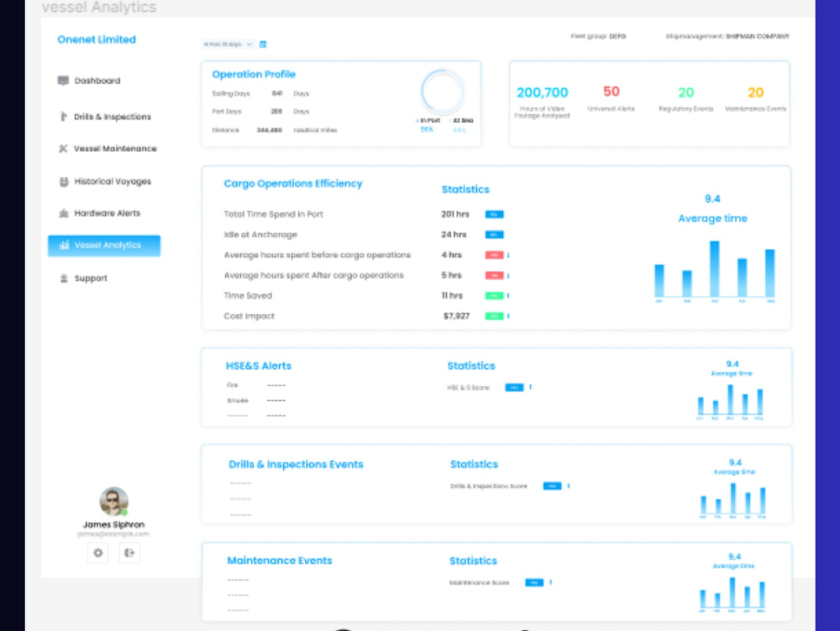Click green badge beside $7,927
The height and width of the screenshot is (631, 840).
click(495, 316)
